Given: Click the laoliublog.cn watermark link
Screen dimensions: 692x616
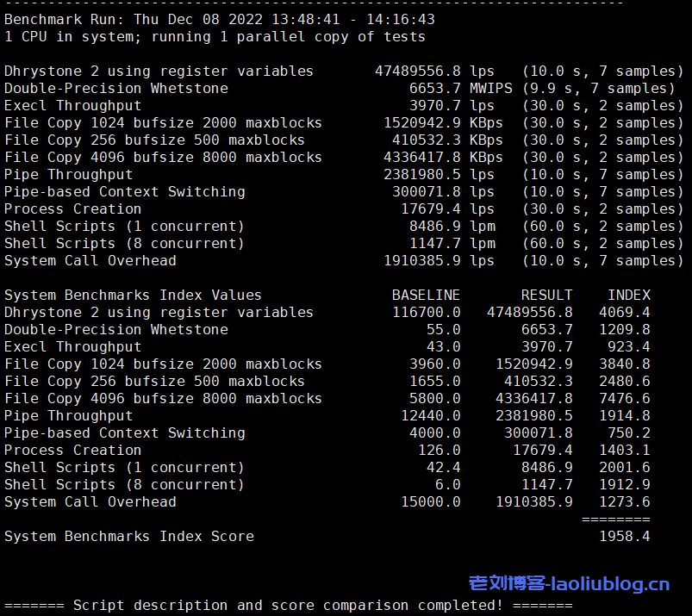Looking at the screenshot, I should click(x=569, y=584).
